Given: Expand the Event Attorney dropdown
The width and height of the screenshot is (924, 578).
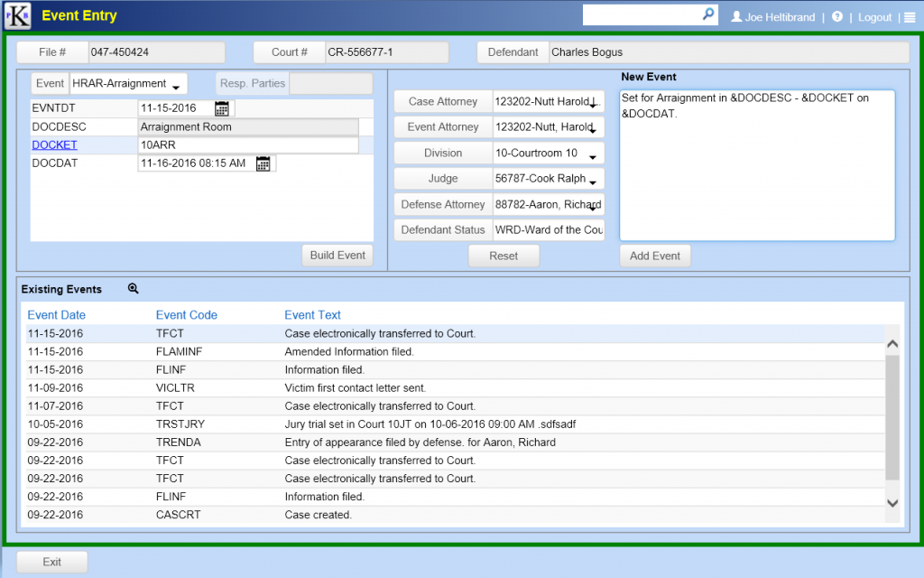Looking at the screenshot, I should [x=593, y=130].
